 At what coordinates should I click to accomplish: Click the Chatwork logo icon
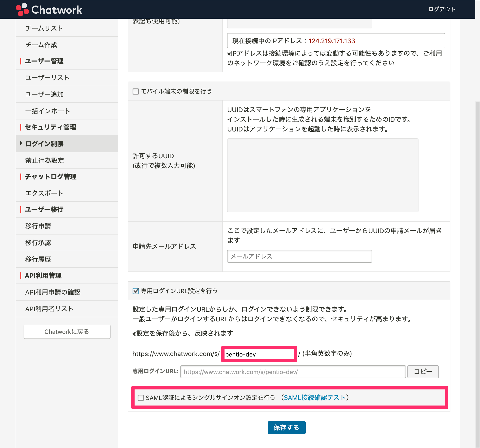(22, 9)
